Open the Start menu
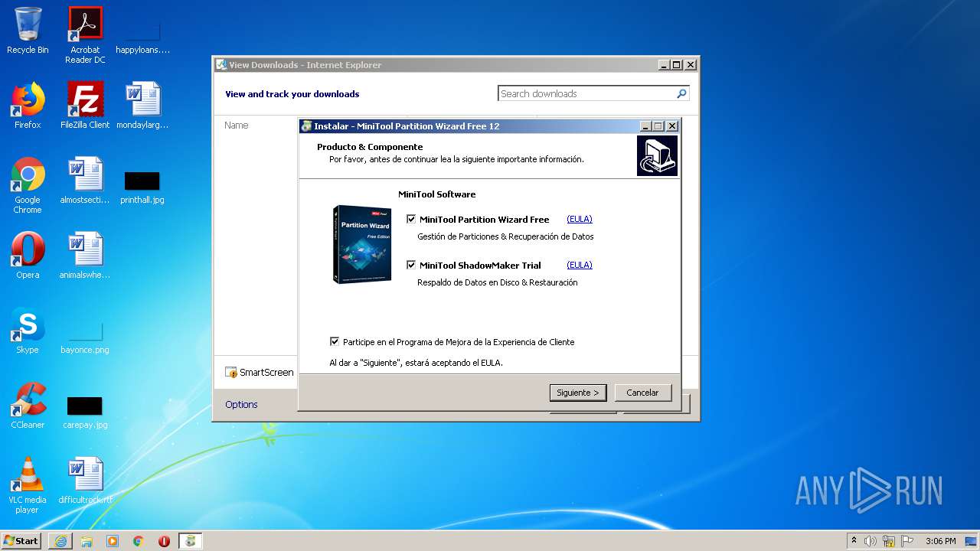The height and width of the screenshot is (551, 980). click(x=21, y=541)
